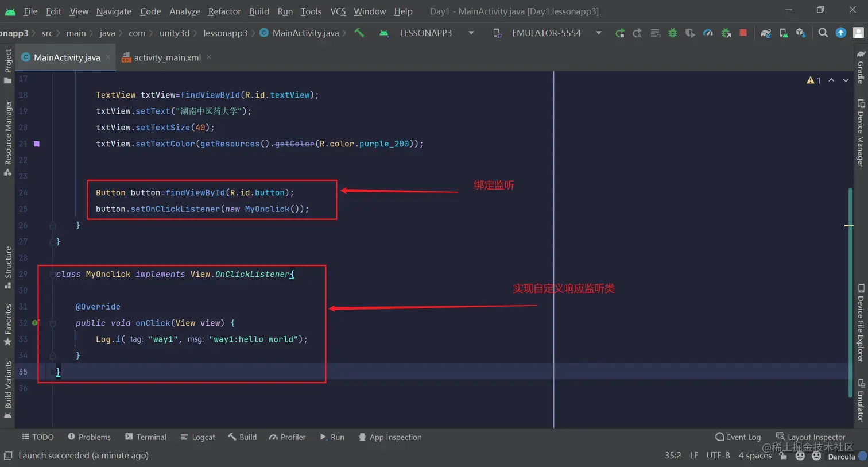Open the Layout Inspector

point(811,437)
